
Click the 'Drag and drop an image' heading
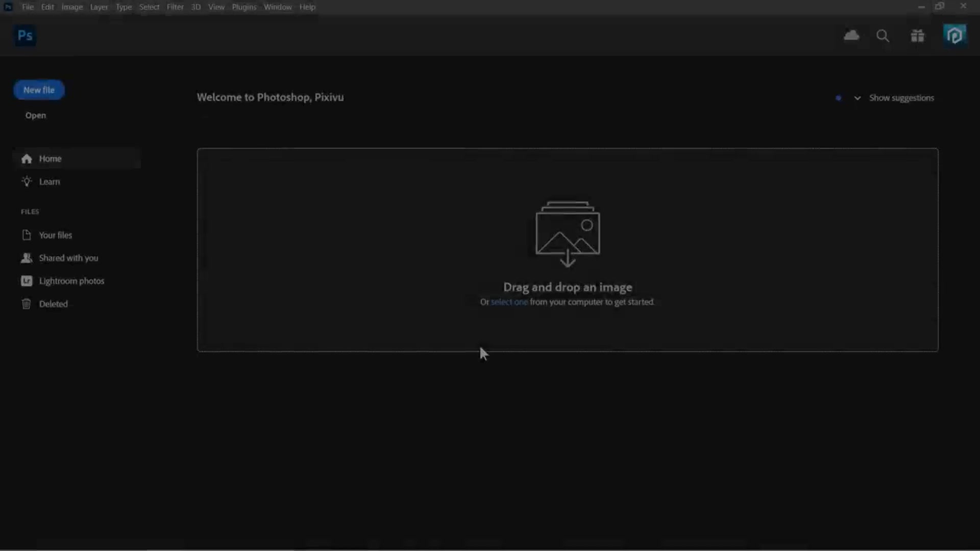(x=568, y=287)
